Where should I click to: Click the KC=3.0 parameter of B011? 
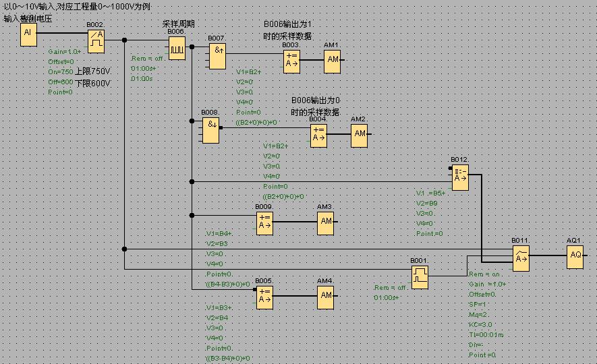click(480, 325)
